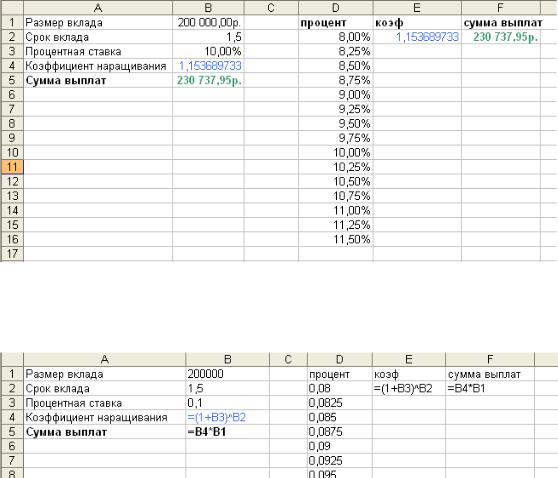Image resolution: width=558 pixels, height=478 pixels.
Task: Choose the 9,75% cell
Action: [336, 138]
